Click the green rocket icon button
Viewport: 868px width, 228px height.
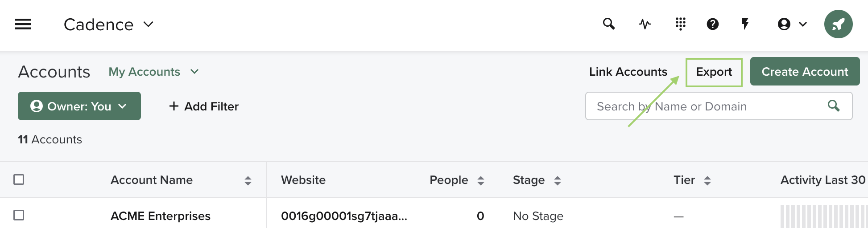pos(838,24)
